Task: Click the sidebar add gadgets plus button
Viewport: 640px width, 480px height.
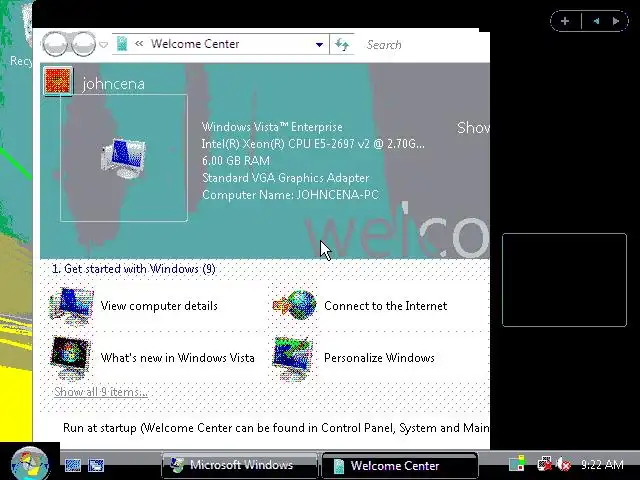Action: (565, 21)
